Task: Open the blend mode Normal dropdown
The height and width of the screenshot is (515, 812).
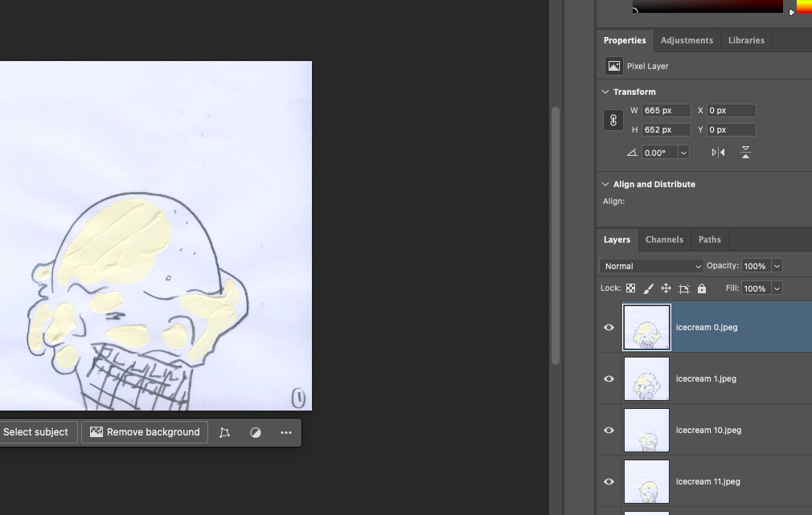Action: (651, 266)
